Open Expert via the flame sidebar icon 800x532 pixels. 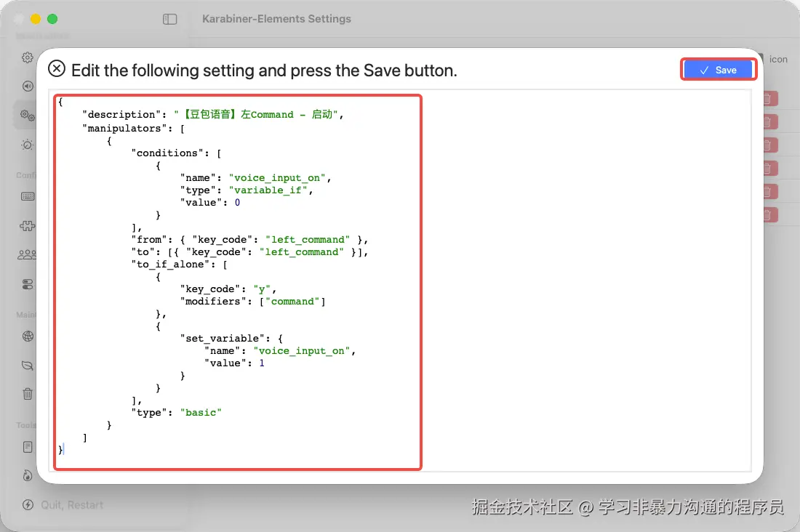(28, 475)
